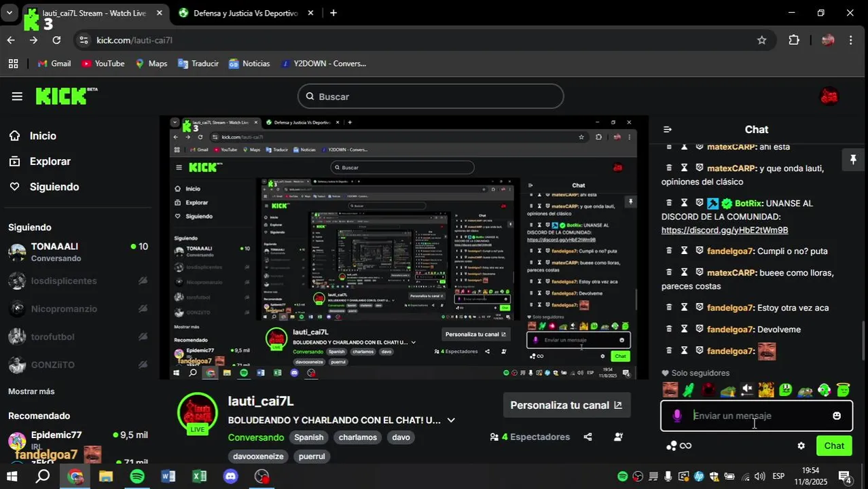
Task: Expand the Chrome tab search dropdown
Action: [9, 13]
